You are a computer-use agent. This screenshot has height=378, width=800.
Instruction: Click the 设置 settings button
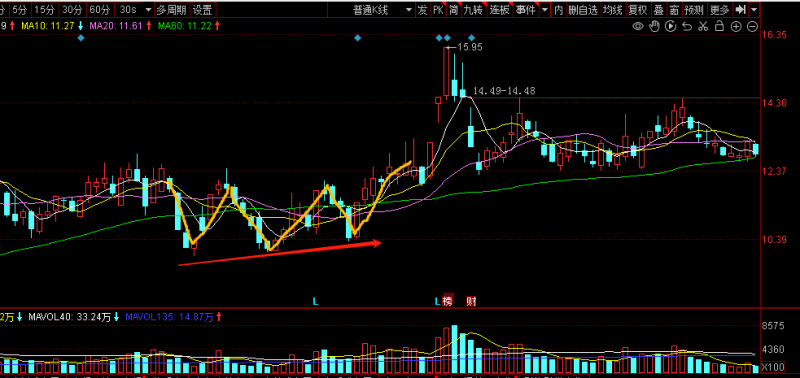(203, 9)
